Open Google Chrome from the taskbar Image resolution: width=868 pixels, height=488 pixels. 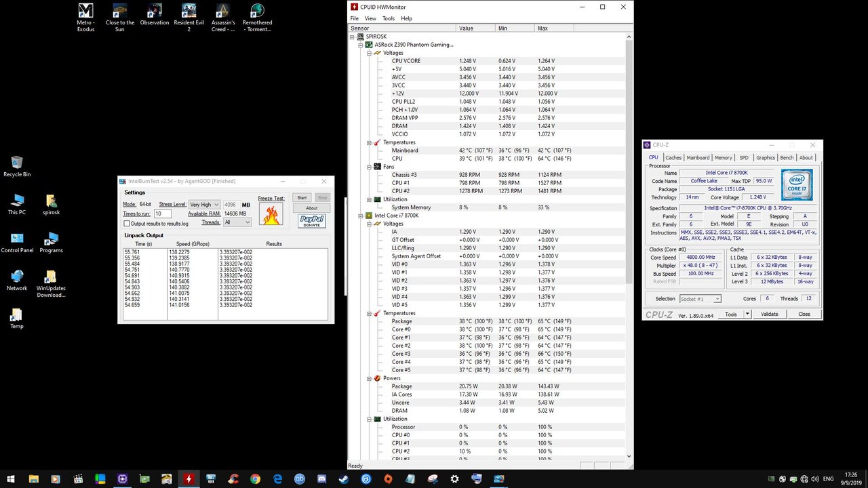[255, 479]
